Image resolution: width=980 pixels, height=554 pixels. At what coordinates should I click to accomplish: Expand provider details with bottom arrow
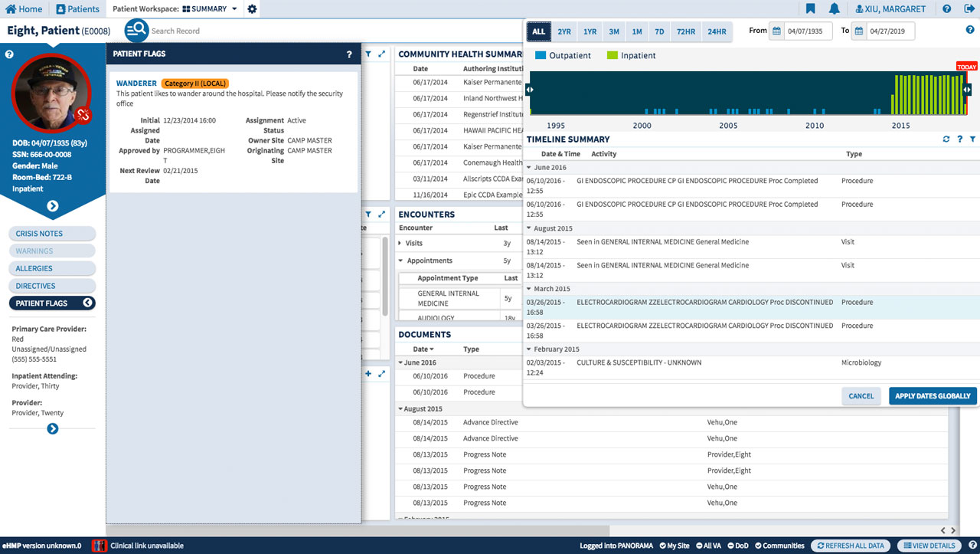[x=52, y=428]
